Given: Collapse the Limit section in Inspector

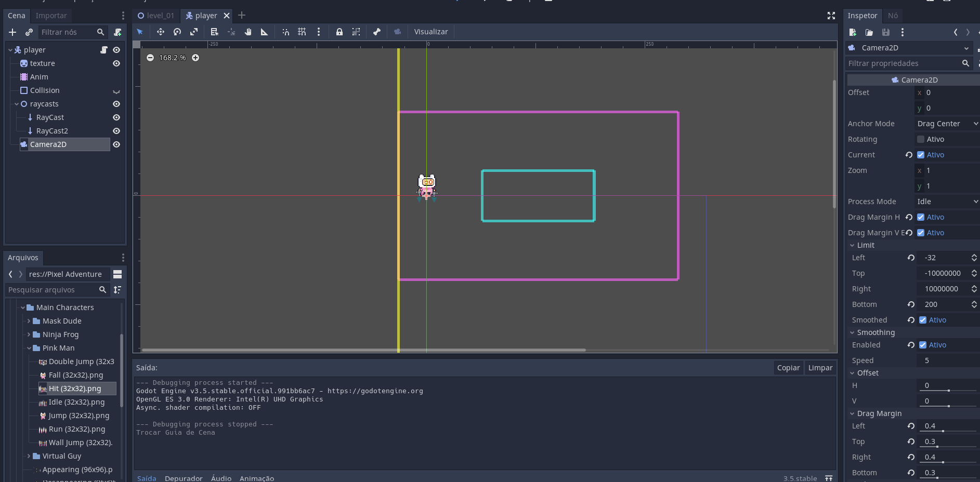Looking at the screenshot, I should (853, 245).
